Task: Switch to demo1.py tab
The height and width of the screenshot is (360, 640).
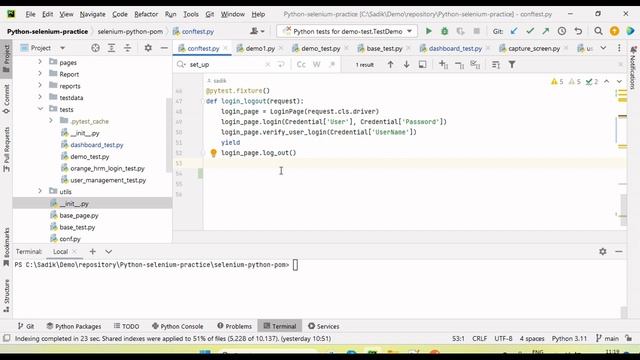Action: click(260, 48)
